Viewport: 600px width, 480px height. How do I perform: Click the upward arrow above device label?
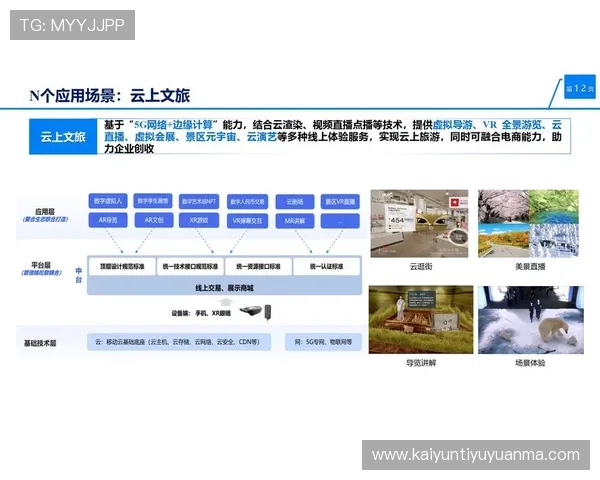225,302
